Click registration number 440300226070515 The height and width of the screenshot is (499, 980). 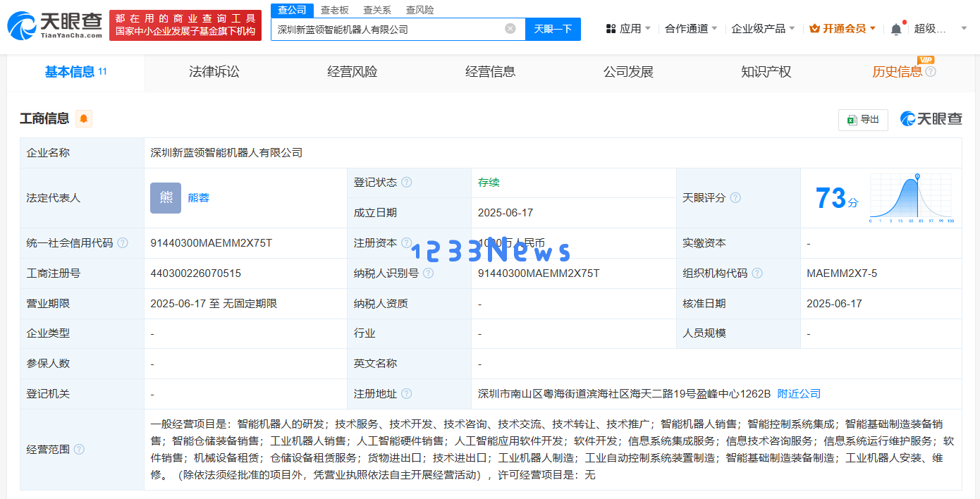195,273
